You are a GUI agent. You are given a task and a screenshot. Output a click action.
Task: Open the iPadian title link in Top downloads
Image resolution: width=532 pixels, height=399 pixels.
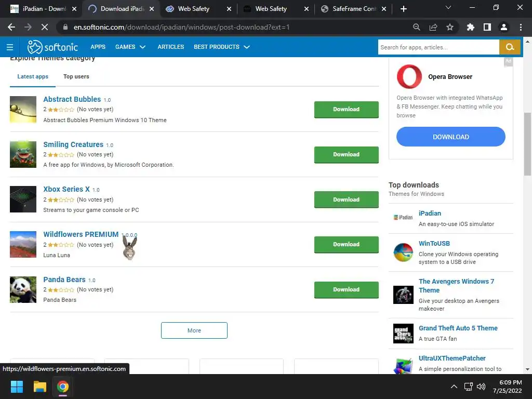click(x=430, y=213)
